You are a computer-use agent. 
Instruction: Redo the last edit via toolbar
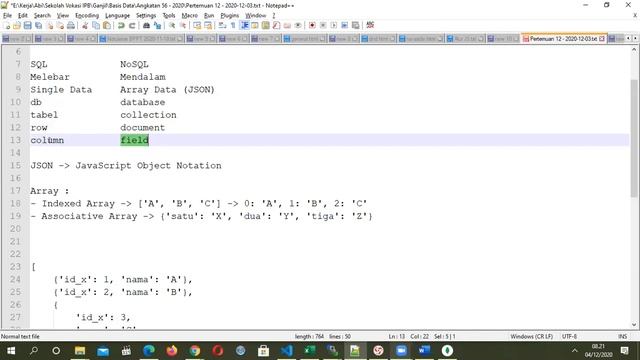(x=132, y=25)
